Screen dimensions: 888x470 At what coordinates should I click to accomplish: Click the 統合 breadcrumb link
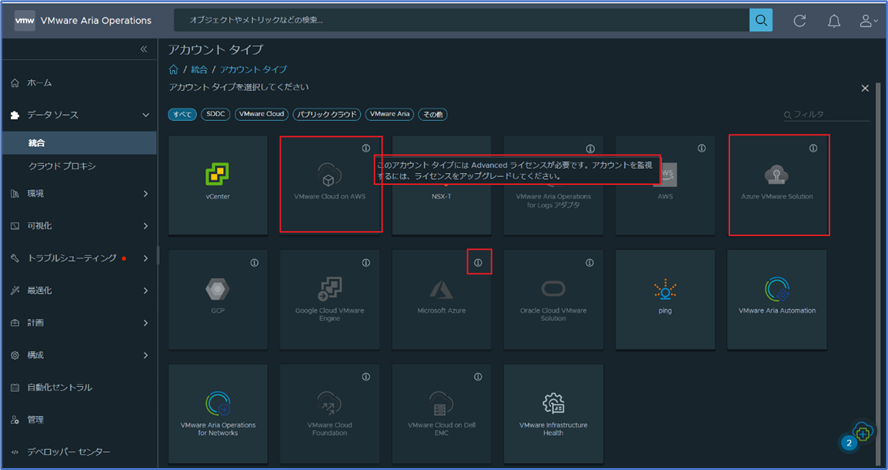click(x=199, y=70)
